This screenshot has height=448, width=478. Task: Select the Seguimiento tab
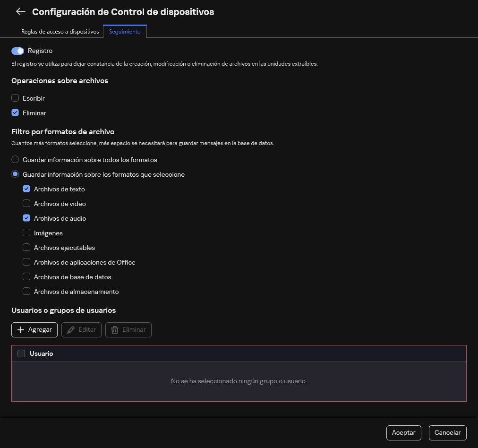click(124, 31)
